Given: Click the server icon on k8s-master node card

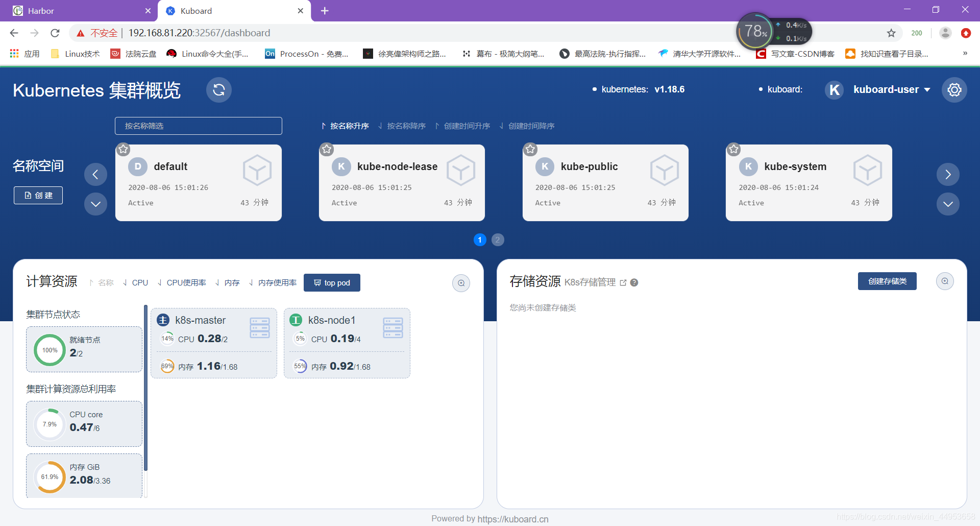Looking at the screenshot, I should [260, 327].
